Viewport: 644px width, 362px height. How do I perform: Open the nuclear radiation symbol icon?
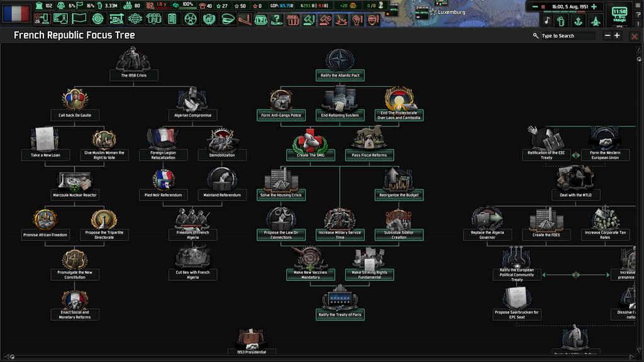pos(191,18)
